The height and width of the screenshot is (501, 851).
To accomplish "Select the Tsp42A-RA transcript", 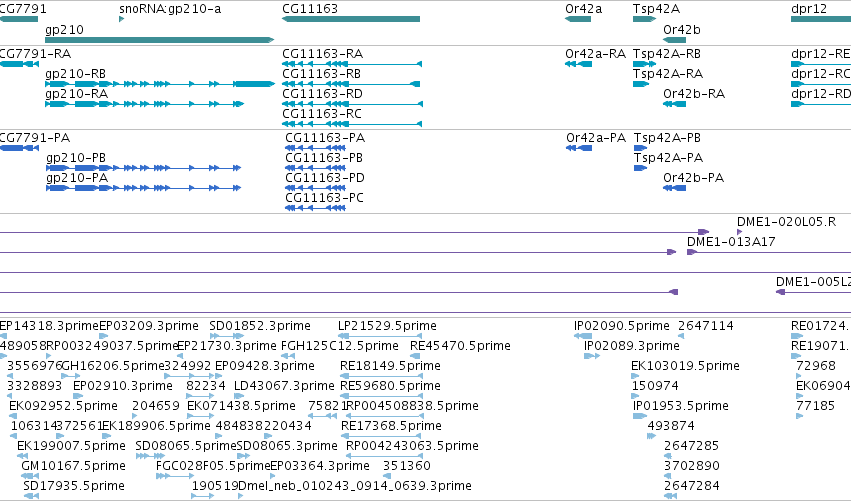I will [x=641, y=84].
